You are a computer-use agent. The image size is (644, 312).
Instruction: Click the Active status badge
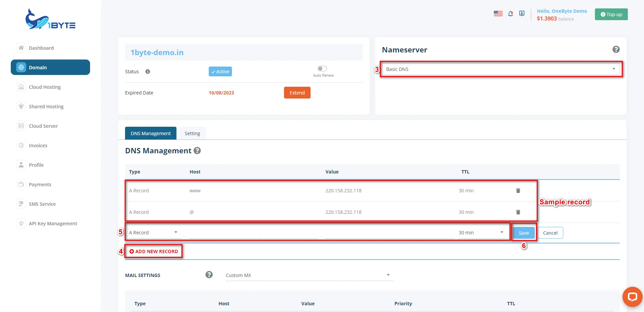click(x=220, y=71)
